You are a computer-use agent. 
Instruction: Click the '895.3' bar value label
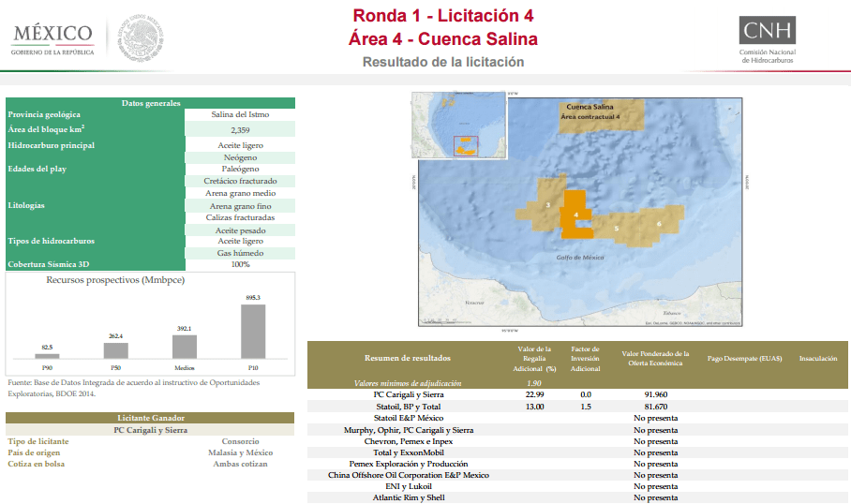253,297
